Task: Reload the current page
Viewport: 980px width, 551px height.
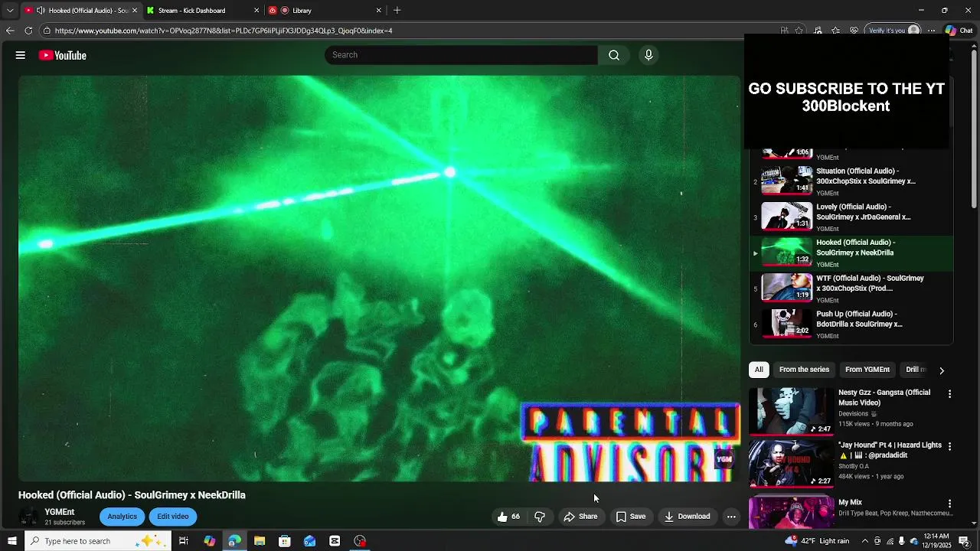Action: point(28,31)
